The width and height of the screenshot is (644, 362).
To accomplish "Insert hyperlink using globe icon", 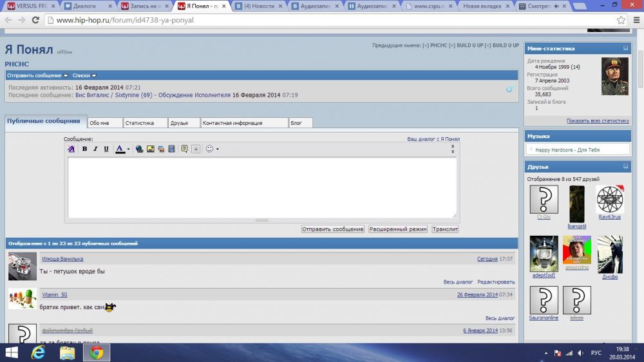I will (139, 149).
